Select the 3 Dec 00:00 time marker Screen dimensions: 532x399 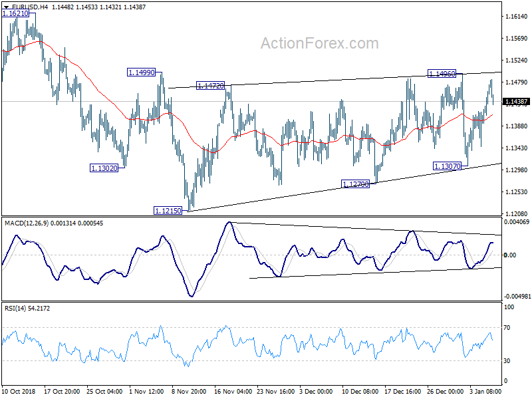(316, 391)
